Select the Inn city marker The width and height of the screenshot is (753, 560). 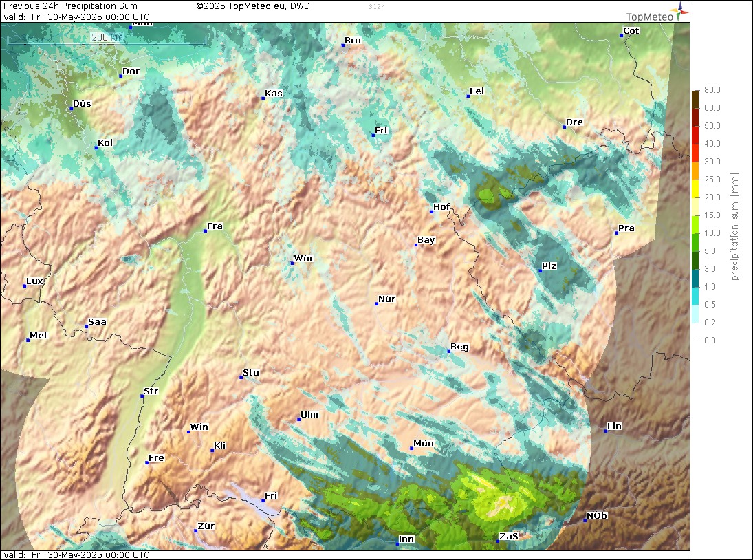(397, 543)
